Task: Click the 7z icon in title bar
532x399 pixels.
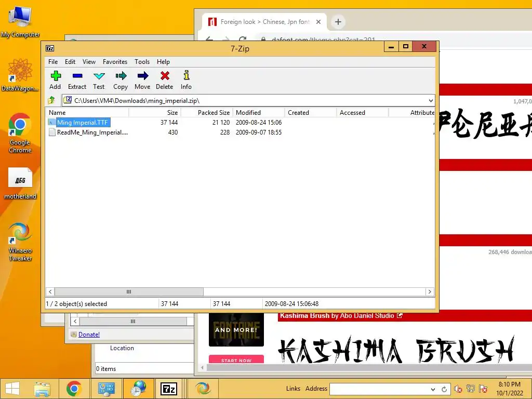Action: click(50, 48)
